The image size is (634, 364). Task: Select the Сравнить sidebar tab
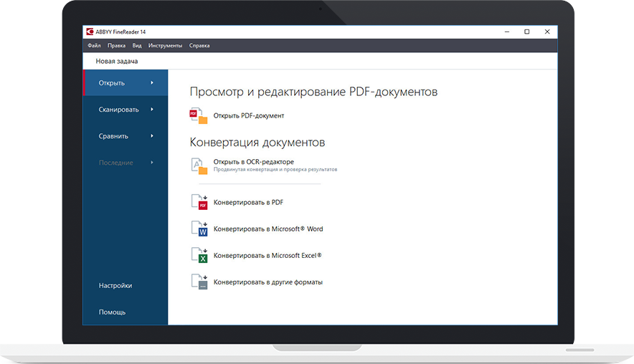(126, 136)
